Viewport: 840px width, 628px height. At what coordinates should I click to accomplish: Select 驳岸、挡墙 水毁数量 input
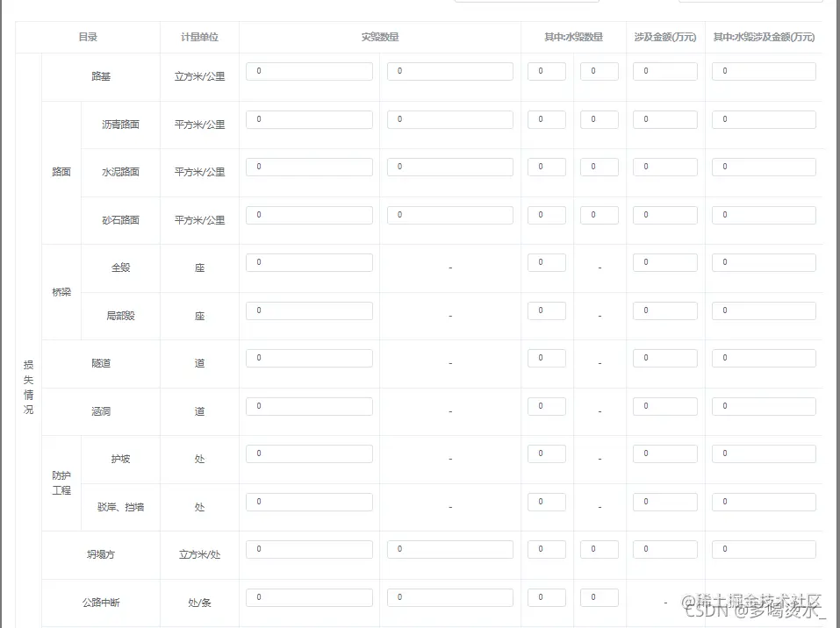pos(547,503)
